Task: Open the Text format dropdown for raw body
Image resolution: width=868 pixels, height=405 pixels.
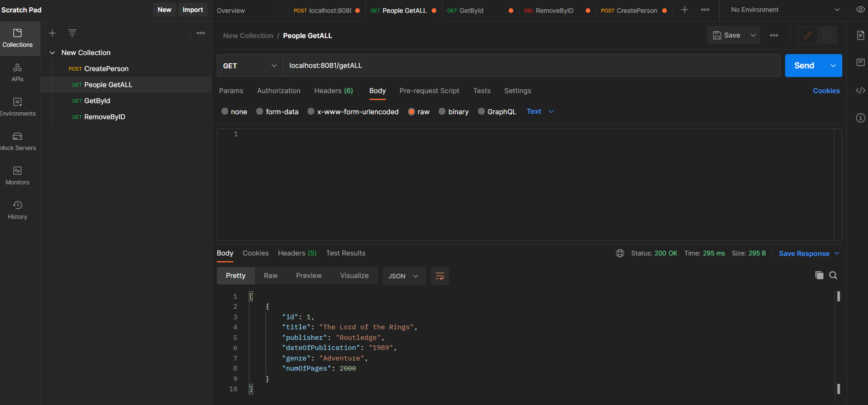Action: (540, 111)
